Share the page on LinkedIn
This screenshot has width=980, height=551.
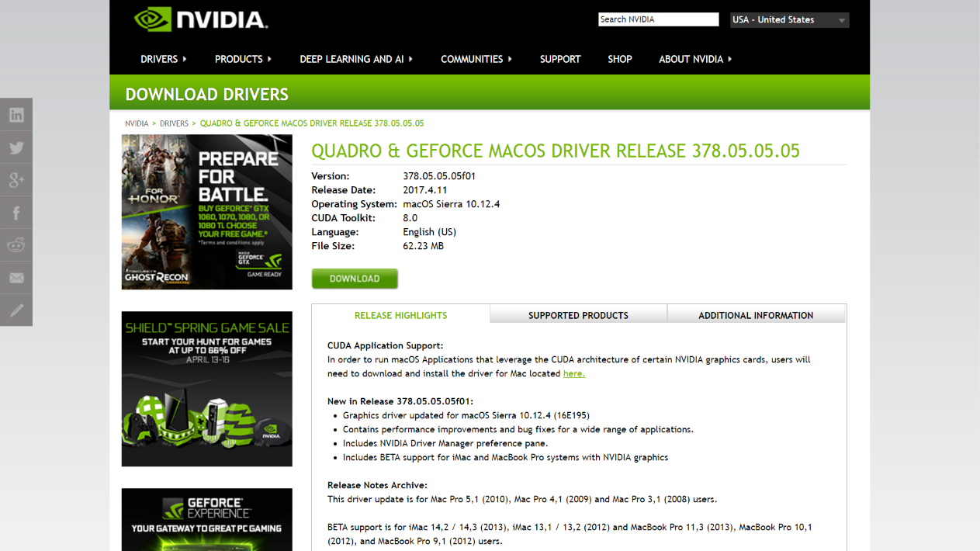pyautogui.click(x=16, y=115)
